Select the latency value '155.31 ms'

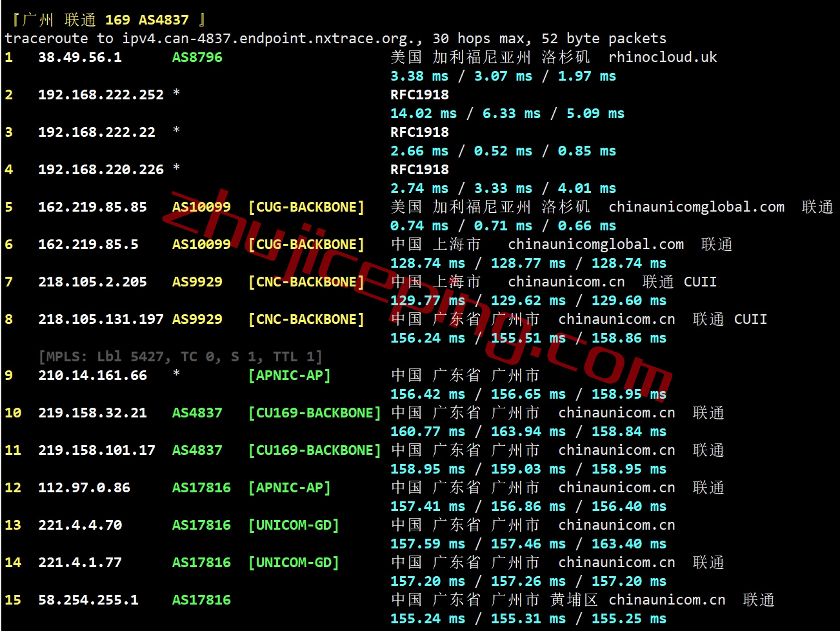[x=528, y=619]
